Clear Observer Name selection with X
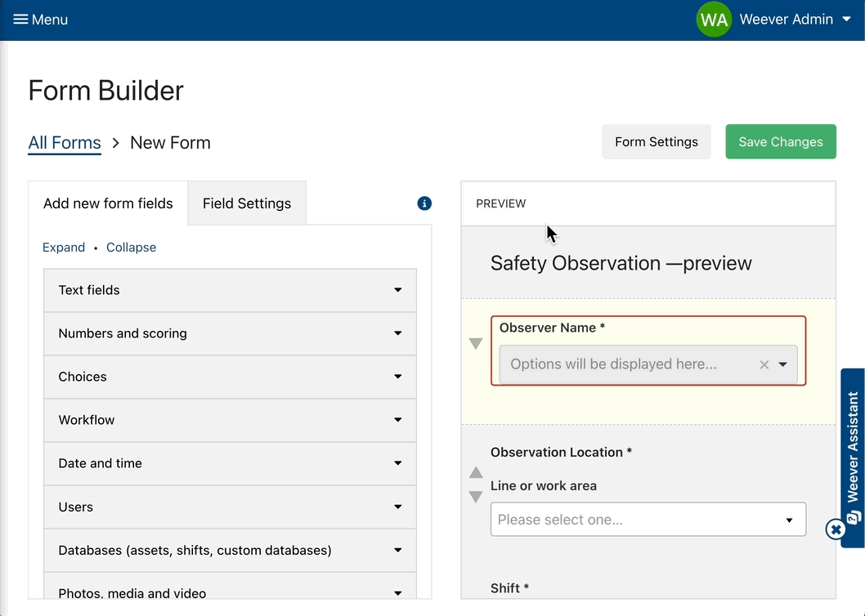This screenshot has width=865, height=616. pos(764,365)
